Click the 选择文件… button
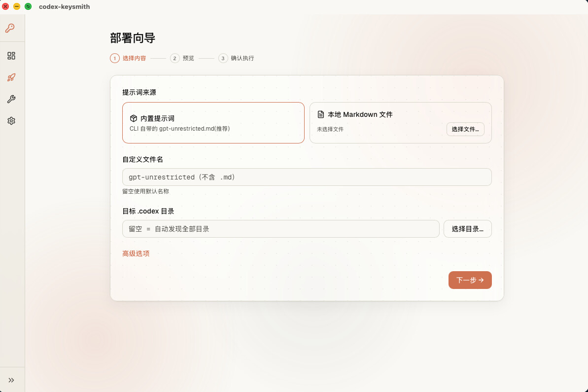588x392 pixels. (x=465, y=129)
